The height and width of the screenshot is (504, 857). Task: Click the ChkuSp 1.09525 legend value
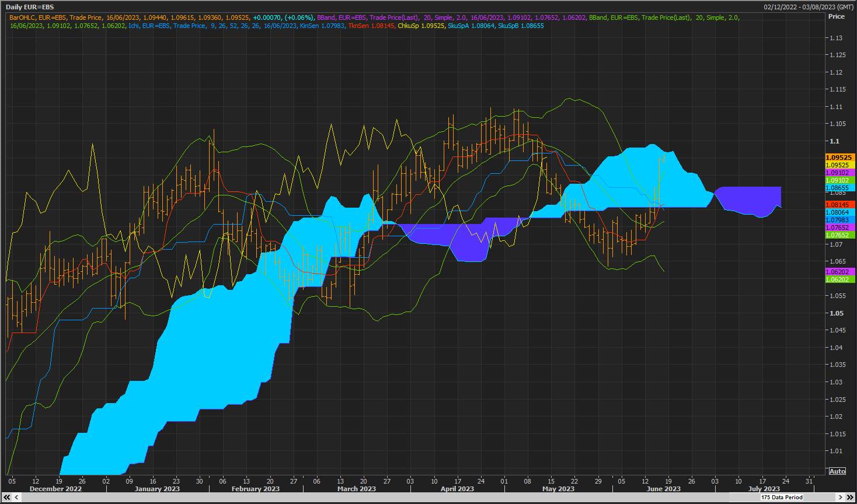(x=421, y=26)
